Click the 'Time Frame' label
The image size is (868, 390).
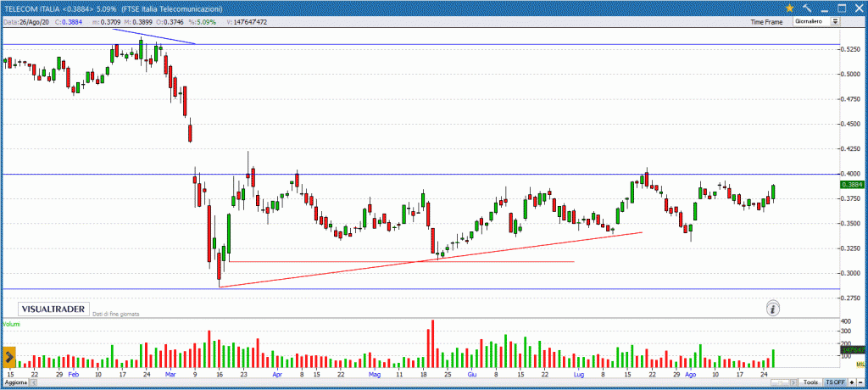[x=766, y=22]
